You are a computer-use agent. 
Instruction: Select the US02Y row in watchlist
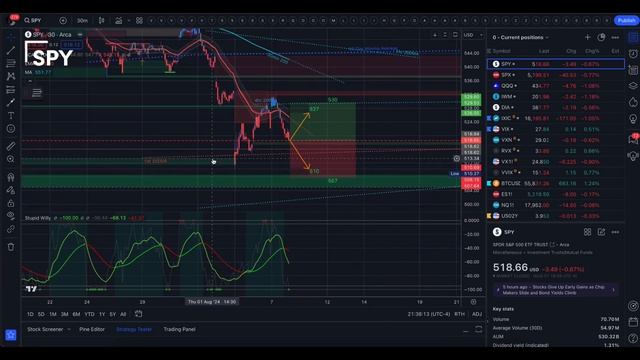pyautogui.click(x=556, y=216)
